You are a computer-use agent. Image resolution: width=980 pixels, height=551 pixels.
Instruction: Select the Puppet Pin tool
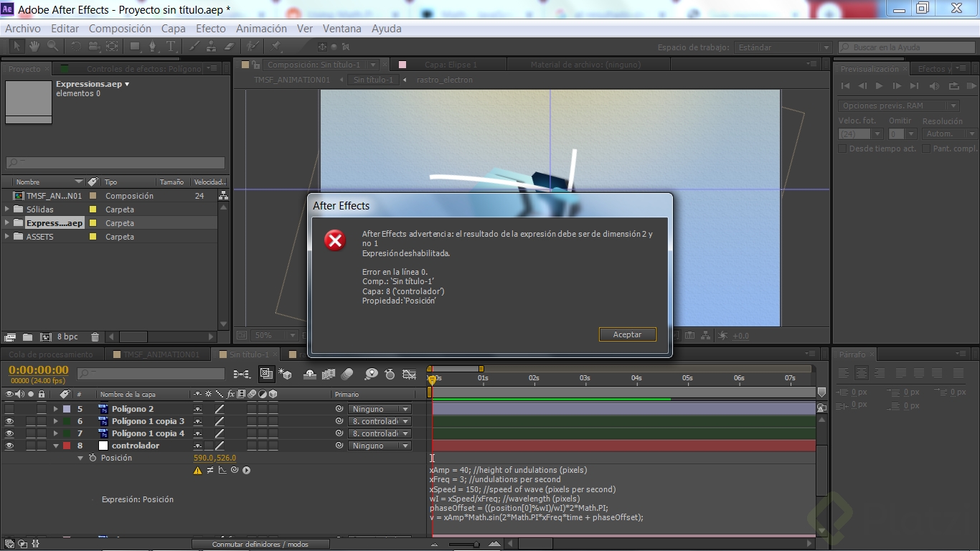[x=276, y=46]
